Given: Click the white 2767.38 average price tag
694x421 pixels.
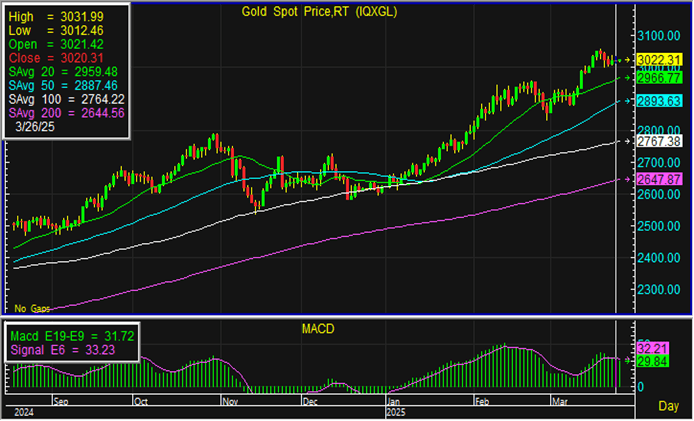Looking at the screenshot, I should 661,143.
